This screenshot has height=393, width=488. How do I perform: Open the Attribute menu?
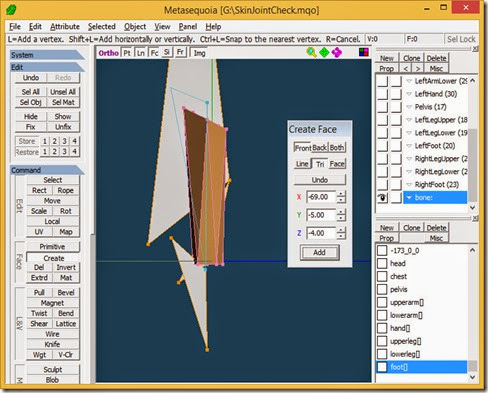click(65, 27)
